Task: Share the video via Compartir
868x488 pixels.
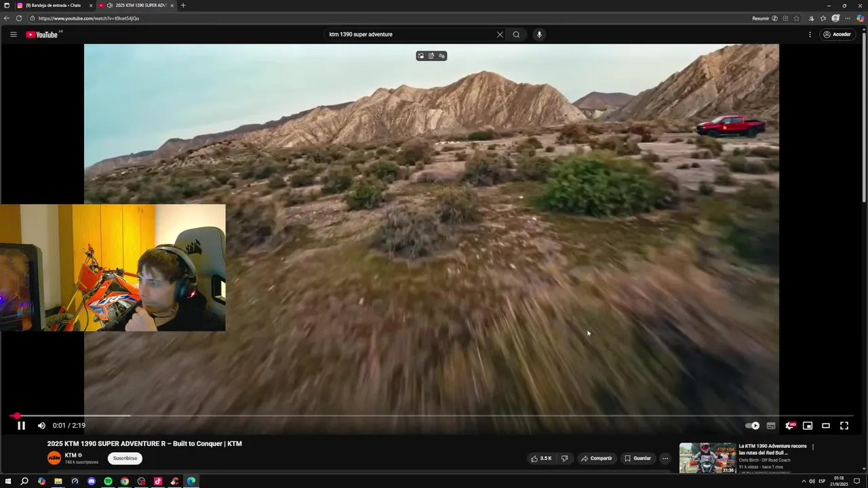Action: (597, 458)
